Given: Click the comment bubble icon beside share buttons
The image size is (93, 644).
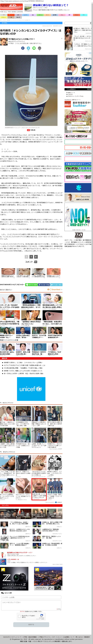Looking at the screenshot, I should click(x=40, y=48).
